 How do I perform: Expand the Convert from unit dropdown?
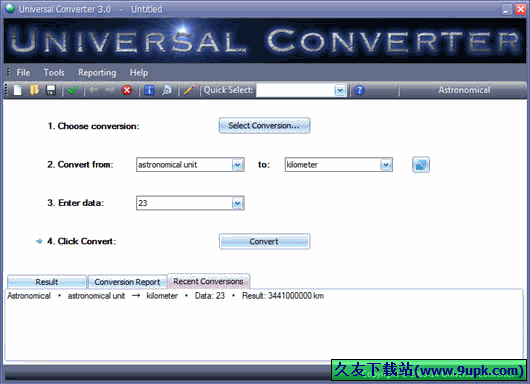[238, 165]
